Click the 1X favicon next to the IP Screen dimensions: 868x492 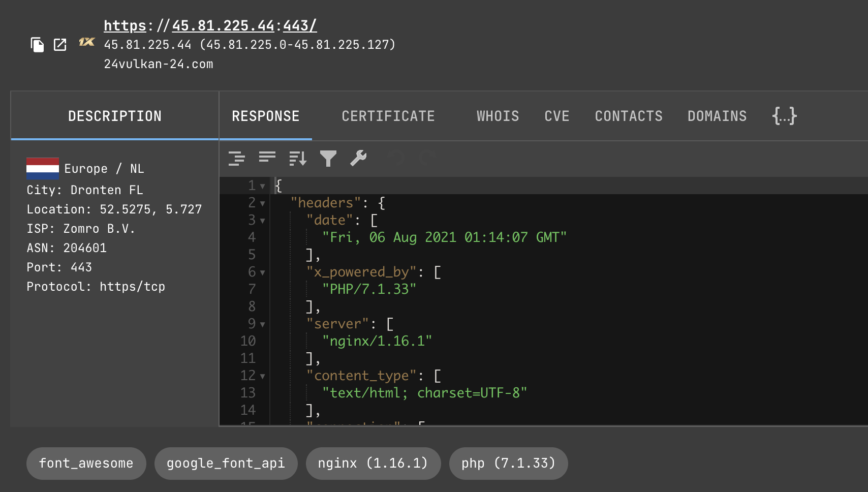pyautogui.click(x=86, y=42)
